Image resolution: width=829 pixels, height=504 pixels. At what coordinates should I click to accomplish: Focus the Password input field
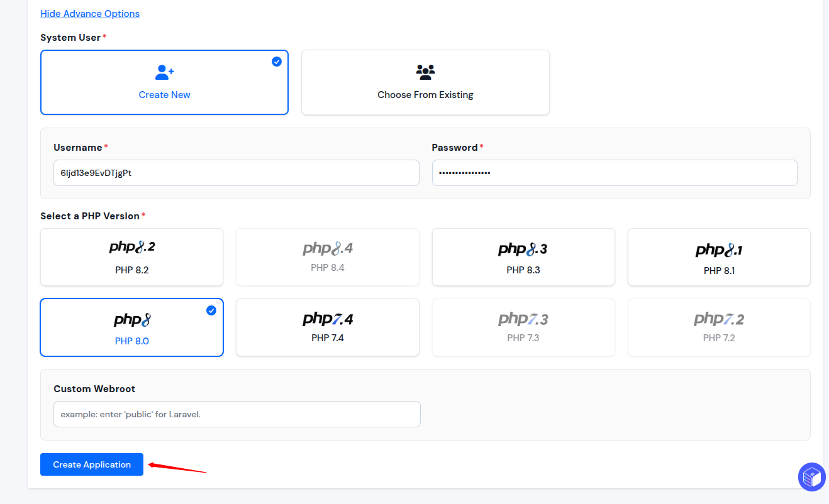615,173
